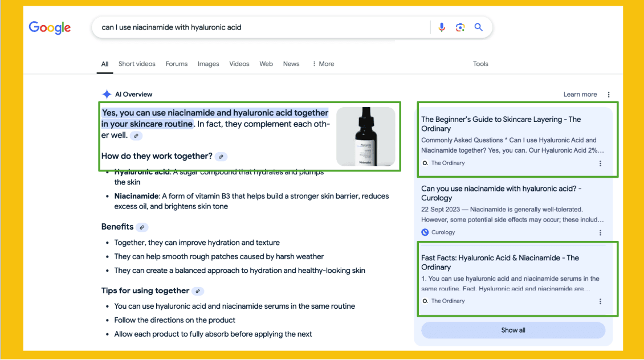Click the voice search microphone icon

(x=441, y=27)
